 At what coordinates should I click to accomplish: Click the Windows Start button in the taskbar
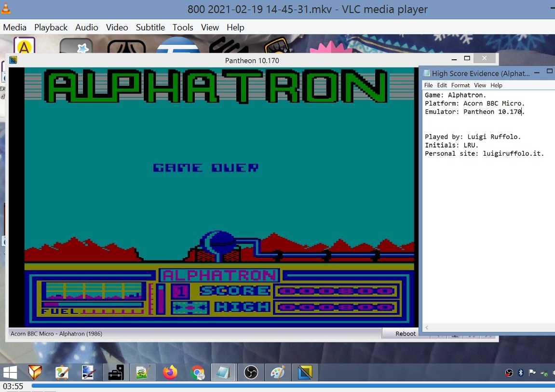coord(10,372)
